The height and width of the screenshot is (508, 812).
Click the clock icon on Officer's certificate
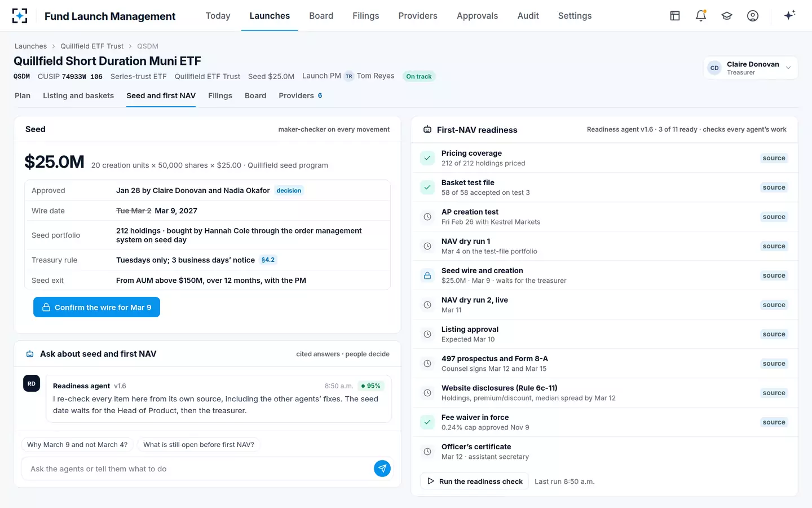pos(427,452)
